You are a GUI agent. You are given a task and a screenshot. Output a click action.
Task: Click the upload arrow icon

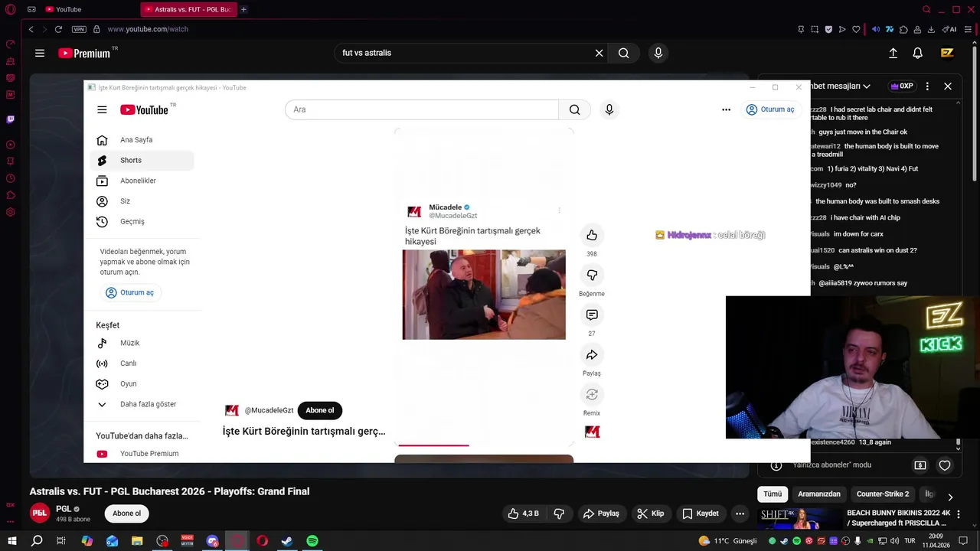[x=893, y=53]
